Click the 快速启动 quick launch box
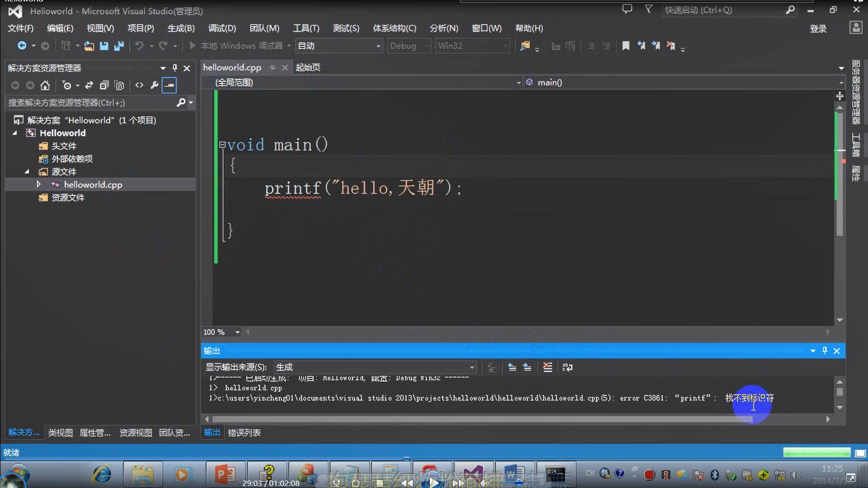Screen dimensions: 868x488 (723, 10)
